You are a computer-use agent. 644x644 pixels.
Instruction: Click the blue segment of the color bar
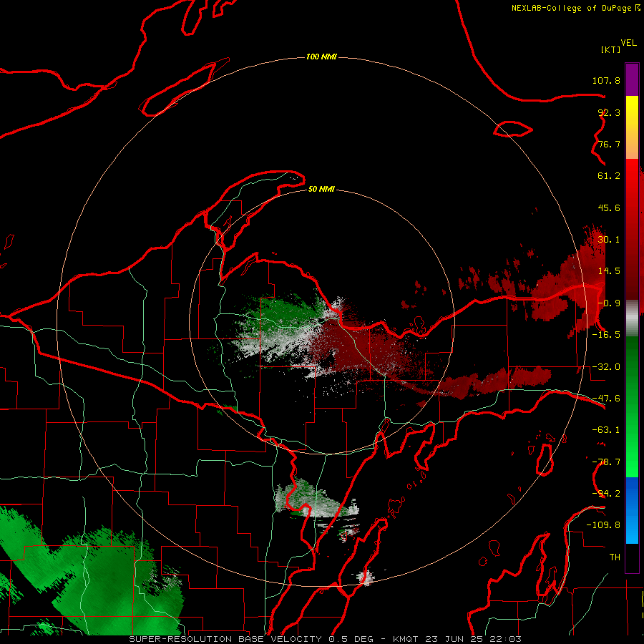pyautogui.click(x=632, y=510)
